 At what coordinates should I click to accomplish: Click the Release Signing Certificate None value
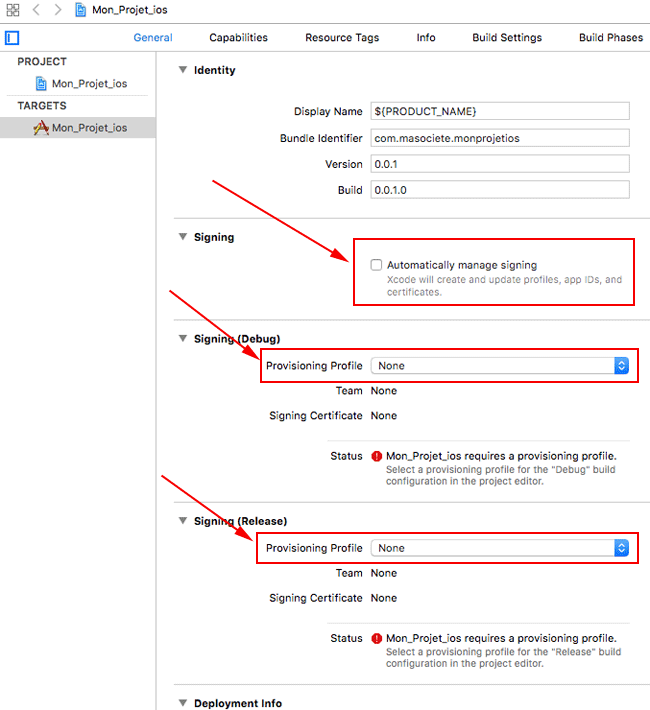384,598
